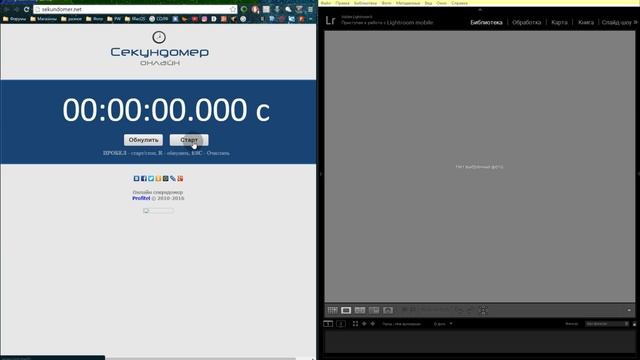Click the Обнулить reset button
This screenshot has height=360, width=640.
pyautogui.click(x=143, y=140)
